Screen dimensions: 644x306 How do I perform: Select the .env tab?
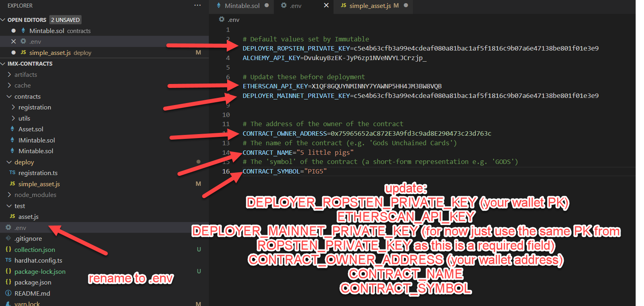296,6
